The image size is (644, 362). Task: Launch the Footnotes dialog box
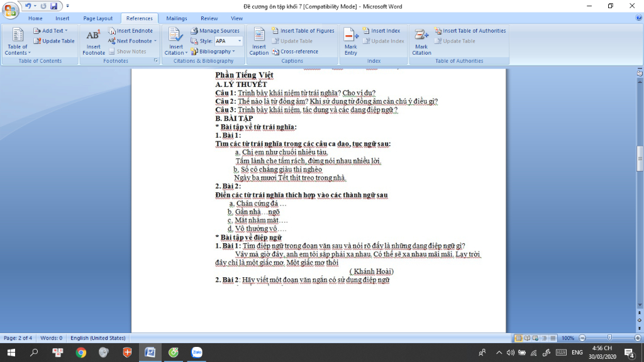(156, 61)
